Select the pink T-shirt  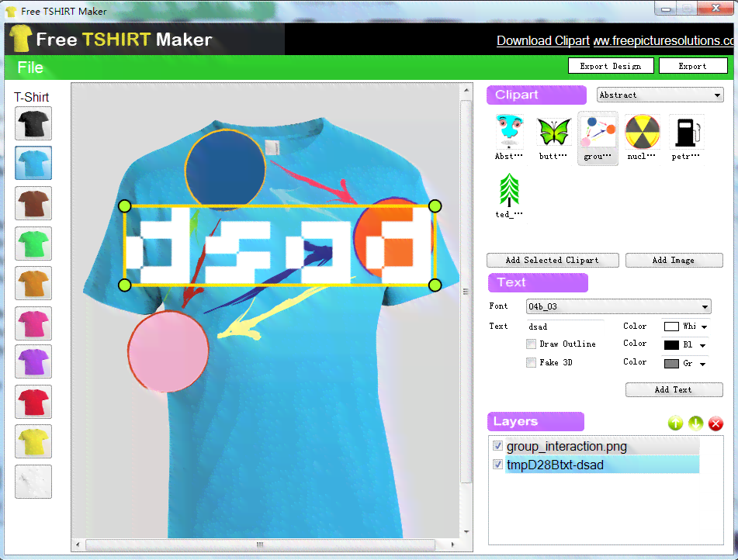pyautogui.click(x=33, y=323)
